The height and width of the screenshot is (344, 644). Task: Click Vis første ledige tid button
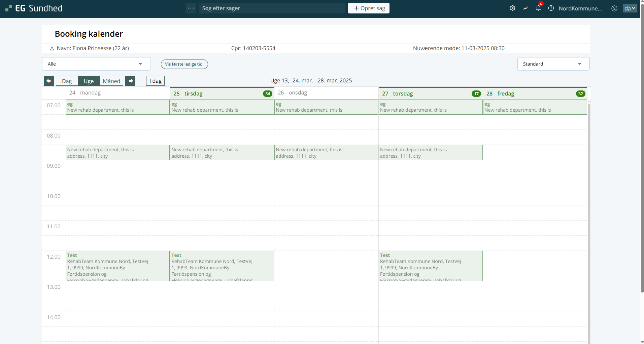(x=184, y=64)
